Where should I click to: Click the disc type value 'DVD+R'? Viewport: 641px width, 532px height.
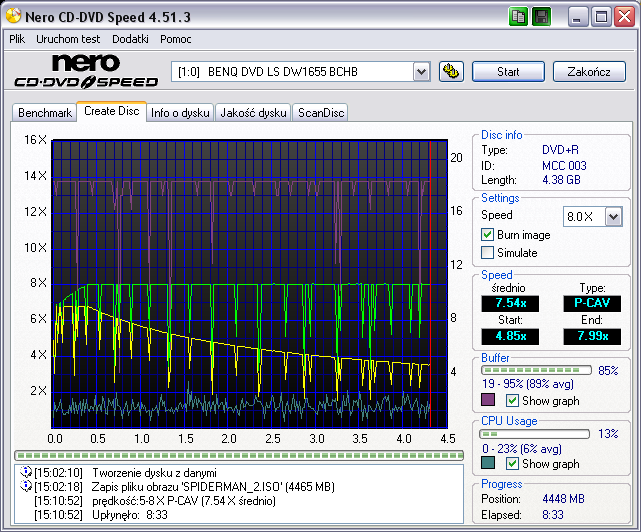click(560, 150)
